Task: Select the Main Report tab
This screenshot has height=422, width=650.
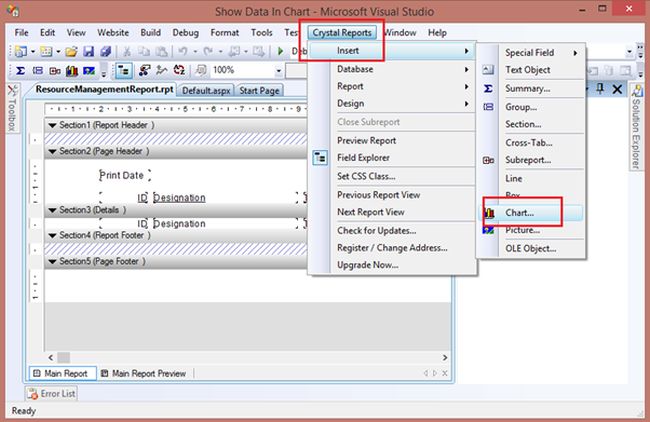Action: (62, 373)
